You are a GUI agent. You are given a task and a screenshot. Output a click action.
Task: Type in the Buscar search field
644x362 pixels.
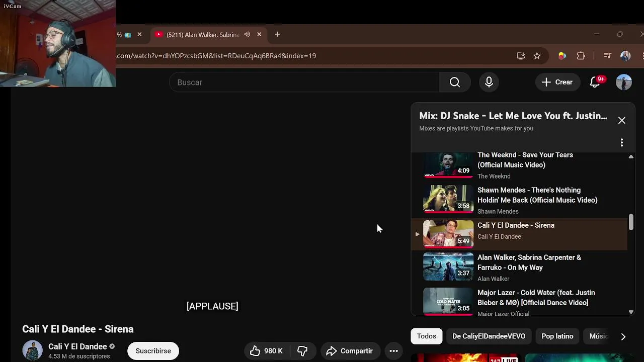[304, 82]
